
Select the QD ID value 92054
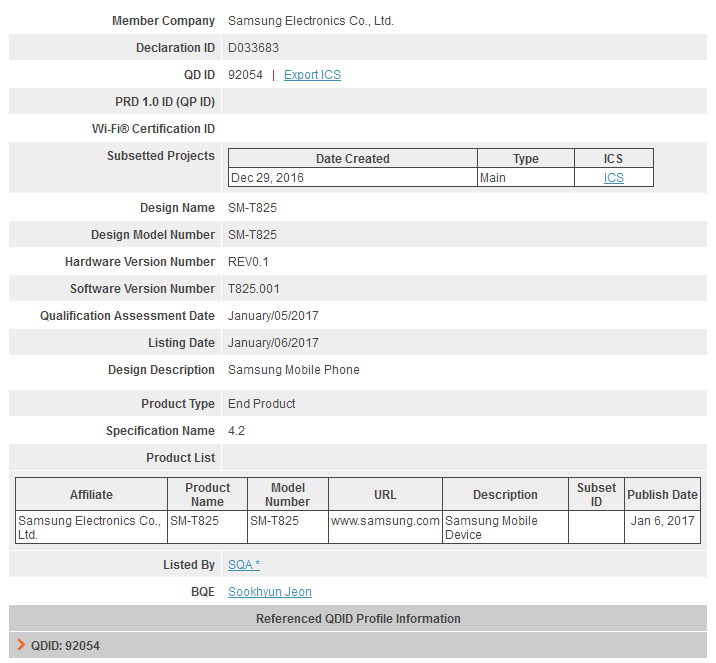tap(246, 75)
